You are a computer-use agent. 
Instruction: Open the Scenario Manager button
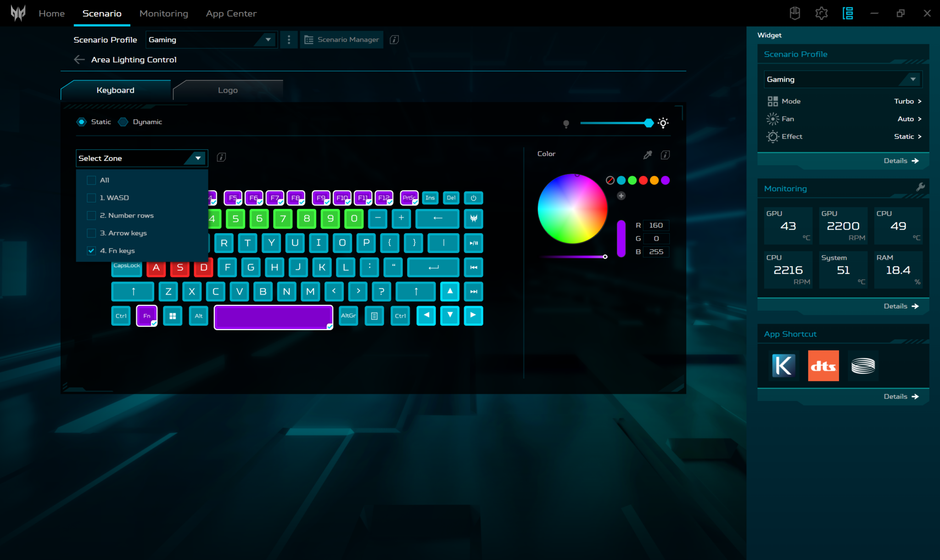[342, 40]
